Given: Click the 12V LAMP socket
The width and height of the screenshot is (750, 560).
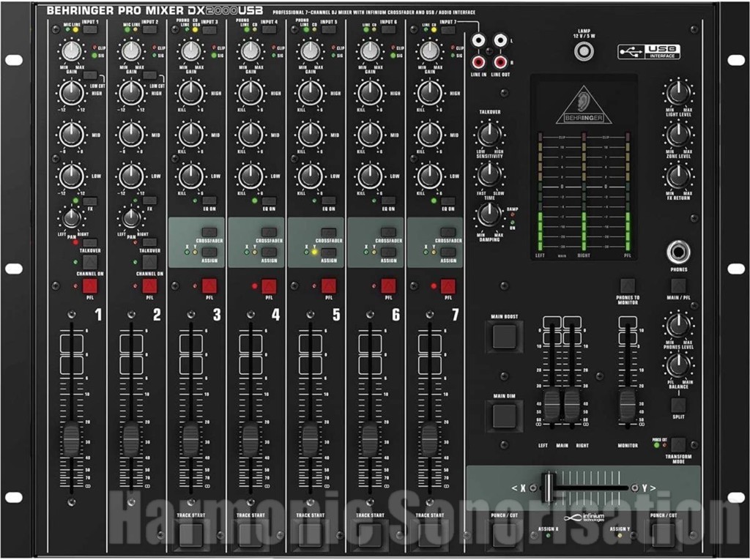Looking at the screenshot, I should (584, 52).
